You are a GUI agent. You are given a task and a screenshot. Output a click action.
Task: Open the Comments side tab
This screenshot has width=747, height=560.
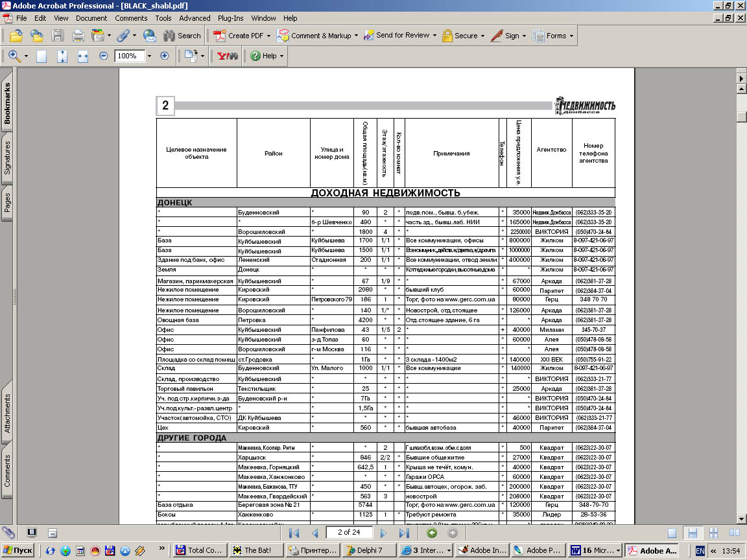click(x=7, y=471)
